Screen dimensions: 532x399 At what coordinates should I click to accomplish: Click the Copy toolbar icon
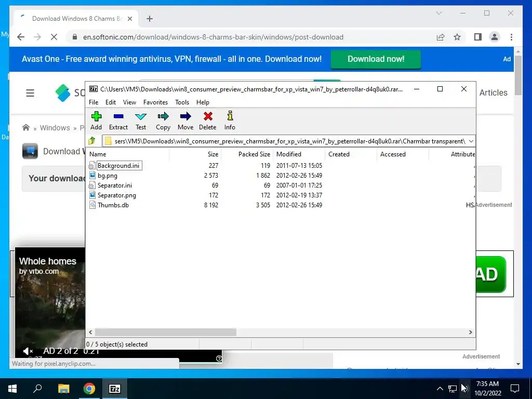[163, 121]
